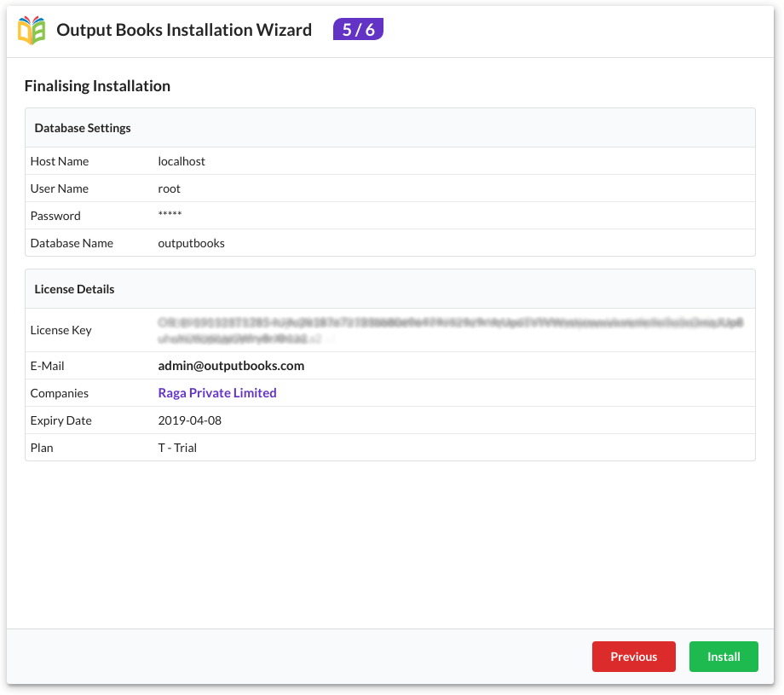Click the 5 / 6 step badge
784x695 pixels.
pos(358,30)
